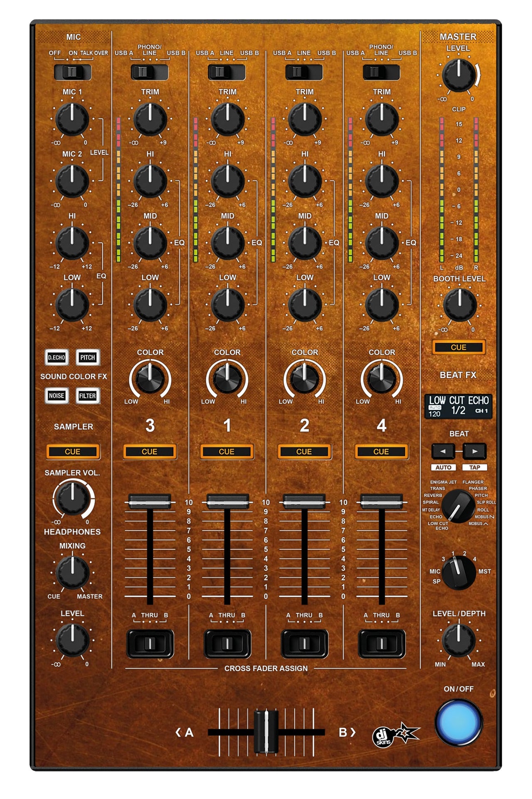Click the Beat FX channel selector knob
The height and width of the screenshot is (799, 532).
[458, 573]
